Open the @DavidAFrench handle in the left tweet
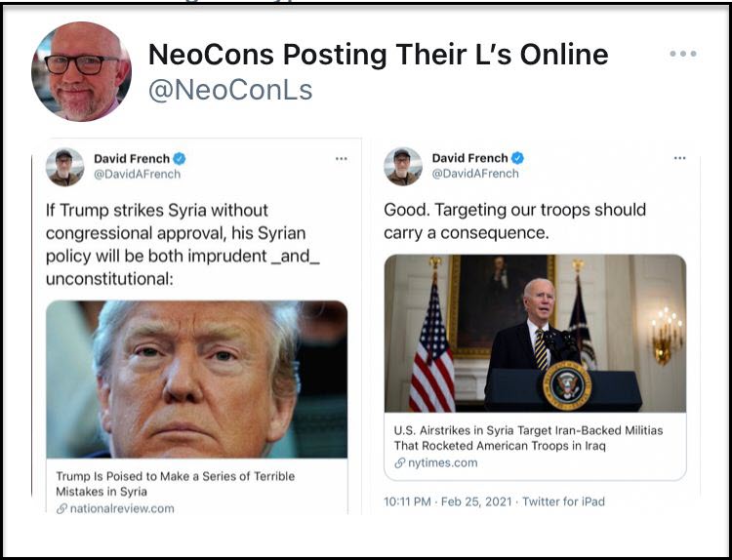Screen dimensions: 732x560 tap(138, 174)
